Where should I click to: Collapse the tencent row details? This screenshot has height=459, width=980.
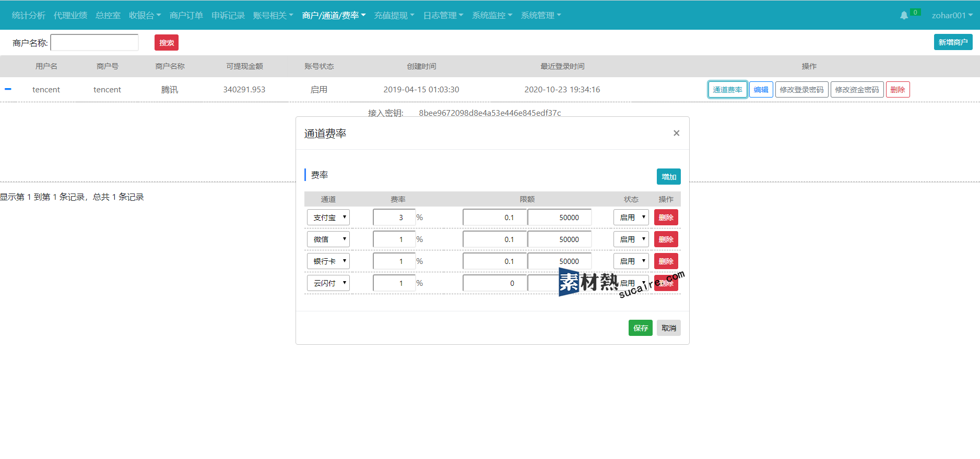(8, 89)
